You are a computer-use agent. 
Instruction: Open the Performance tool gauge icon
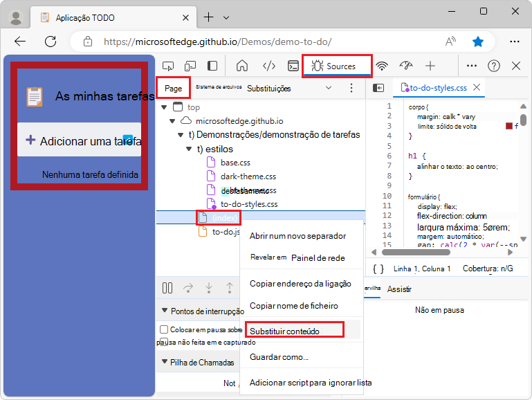coord(406,66)
